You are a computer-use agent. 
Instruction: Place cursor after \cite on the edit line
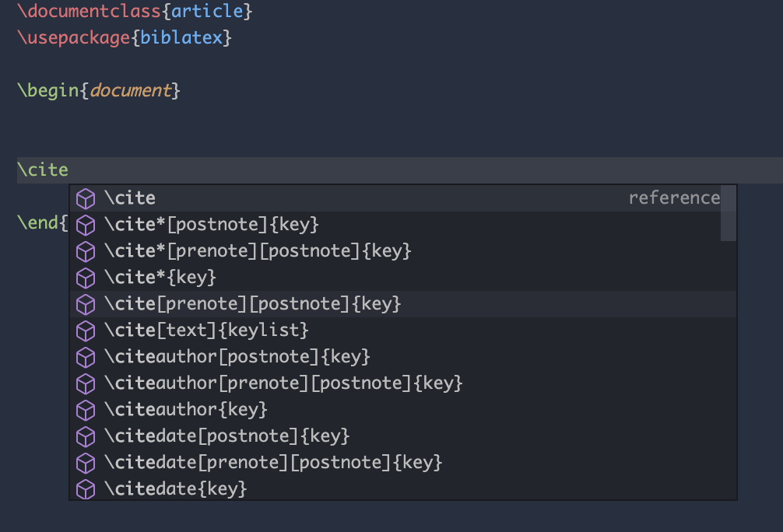click(70, 170)
